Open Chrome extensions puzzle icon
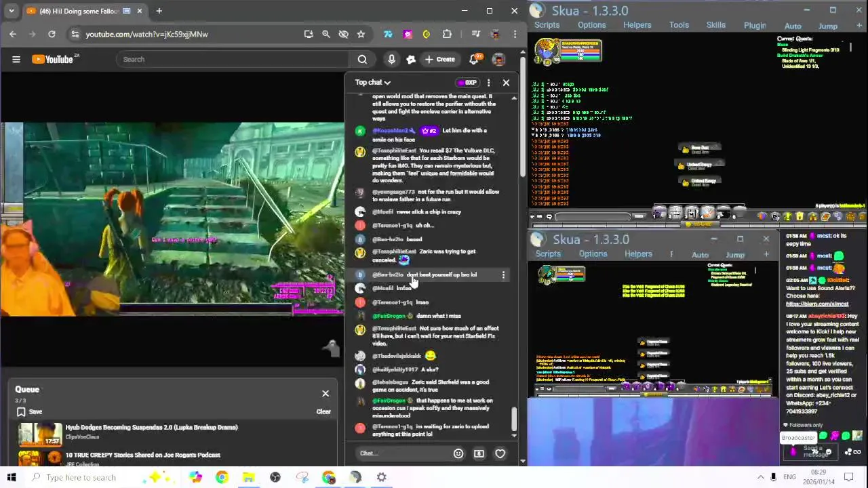 447,34
